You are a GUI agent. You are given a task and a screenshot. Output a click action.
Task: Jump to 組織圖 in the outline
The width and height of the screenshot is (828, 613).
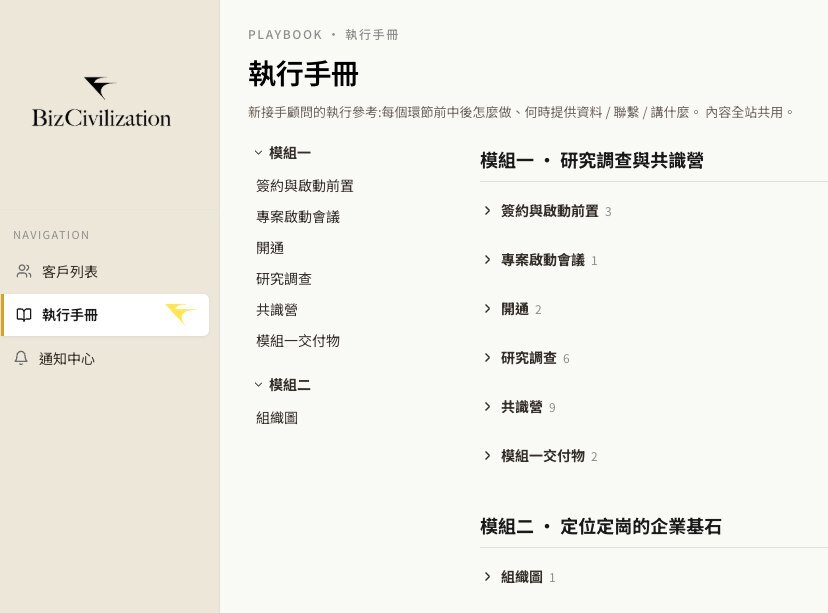coord(277,418)
